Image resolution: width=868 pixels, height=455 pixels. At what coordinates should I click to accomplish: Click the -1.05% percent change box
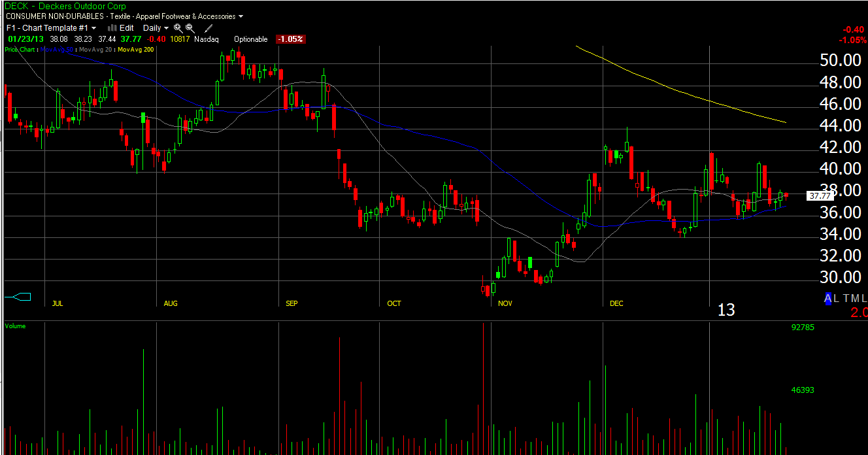point(290,39)
